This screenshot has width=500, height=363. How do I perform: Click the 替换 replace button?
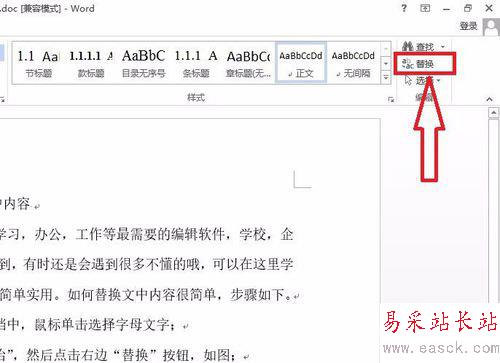point(418,64)
